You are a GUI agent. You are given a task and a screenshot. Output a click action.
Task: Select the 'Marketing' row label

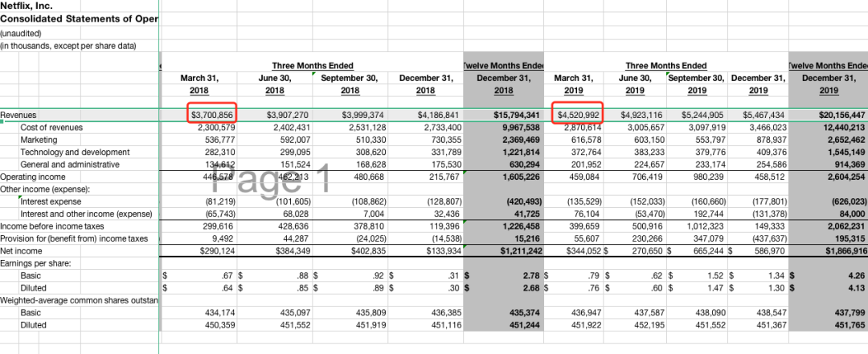tap(39, 140)
